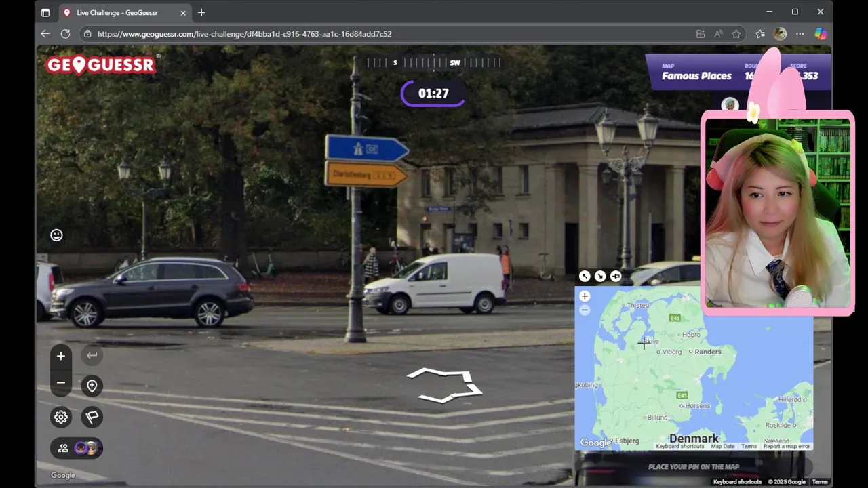Zoom in on the guess map
This screenshot has width=868, height=488.
(x=585, y=296)
